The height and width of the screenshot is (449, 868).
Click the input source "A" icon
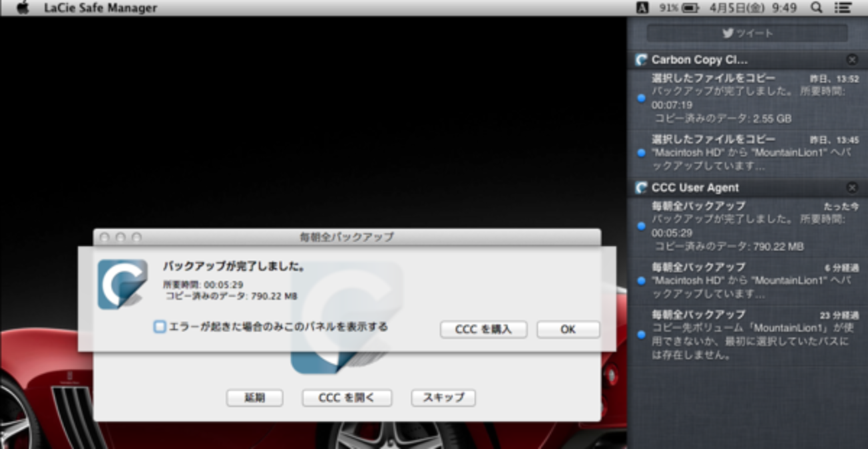pos(642,8)
